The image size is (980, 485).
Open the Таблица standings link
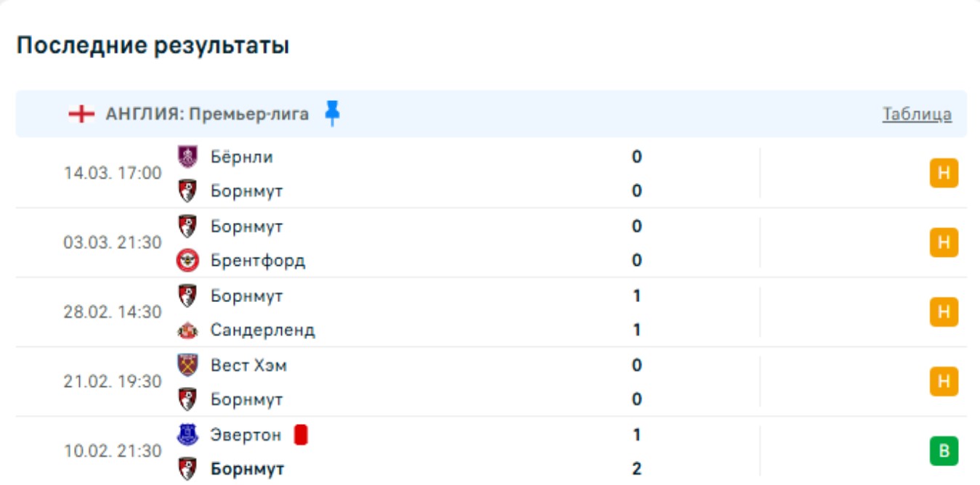point(917,114)
